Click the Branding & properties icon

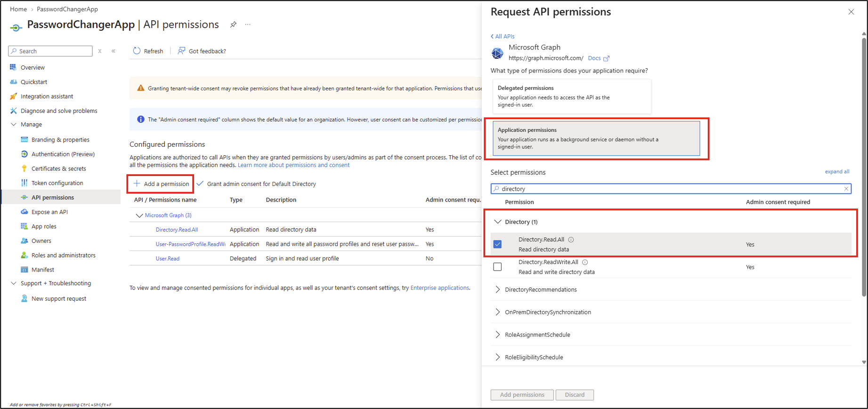click(24, 140)
